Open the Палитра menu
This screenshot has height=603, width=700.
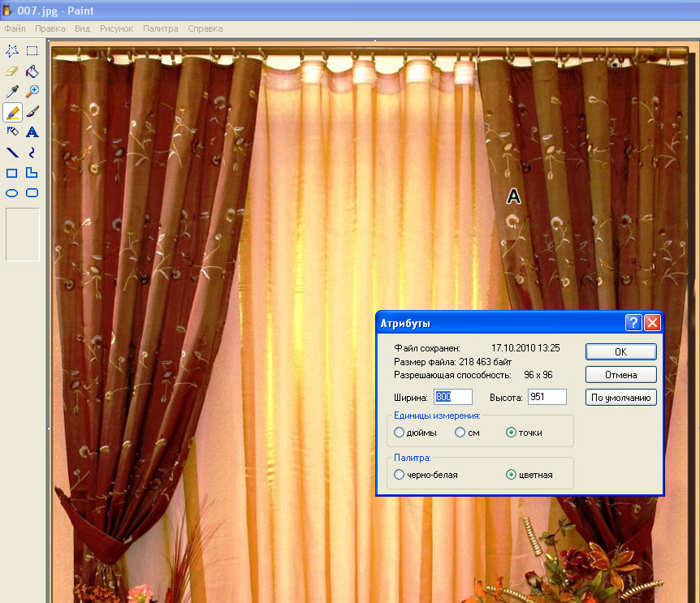pyautogui.click(x=160, y=28)
